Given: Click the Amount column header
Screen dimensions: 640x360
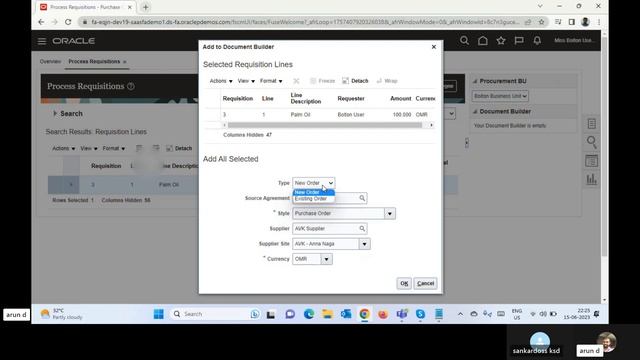Looking at the screenshot, I should coord(400,98).
